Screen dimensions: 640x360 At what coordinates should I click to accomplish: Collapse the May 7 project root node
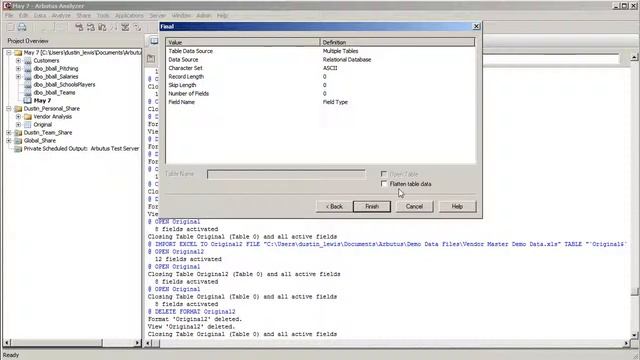click(x=9, y=53)
